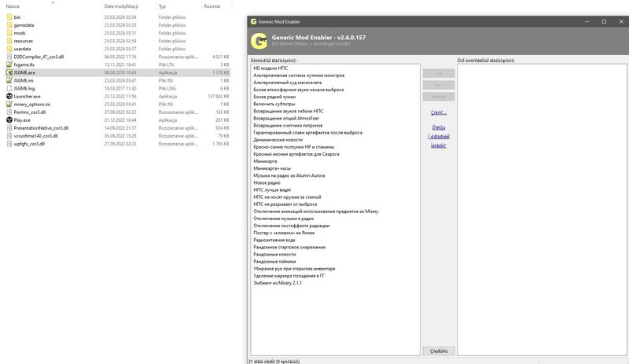The width and height of the screenshot is (629, 364).
Task: Sort files by Data modyfikacji column
Action: click(120, 6)
